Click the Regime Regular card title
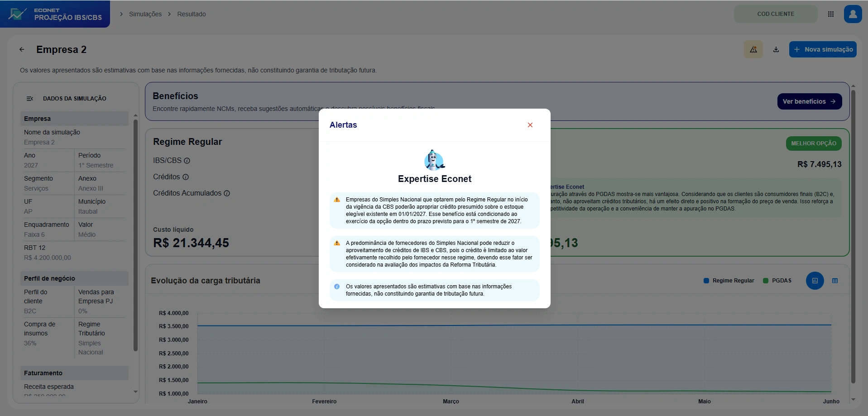 [187, 142]
